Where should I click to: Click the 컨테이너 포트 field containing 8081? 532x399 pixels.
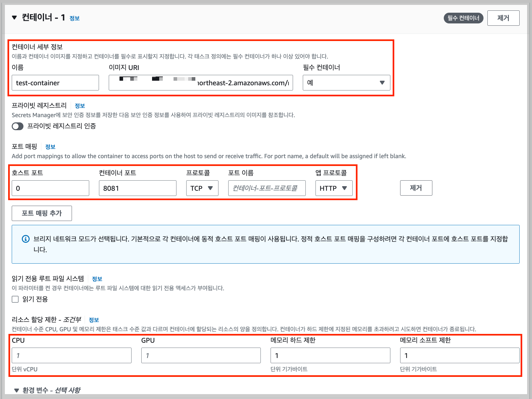pyautogui.click(x=137, y=188)
